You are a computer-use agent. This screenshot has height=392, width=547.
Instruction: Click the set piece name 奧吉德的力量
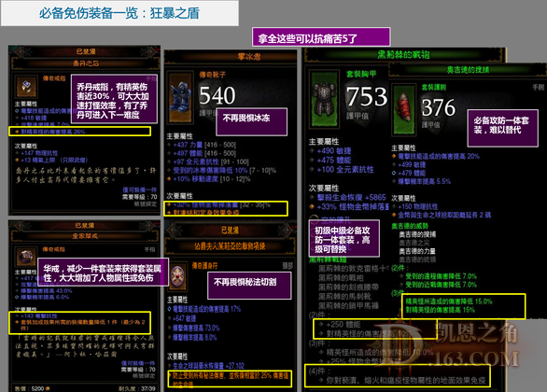(417, 251)
